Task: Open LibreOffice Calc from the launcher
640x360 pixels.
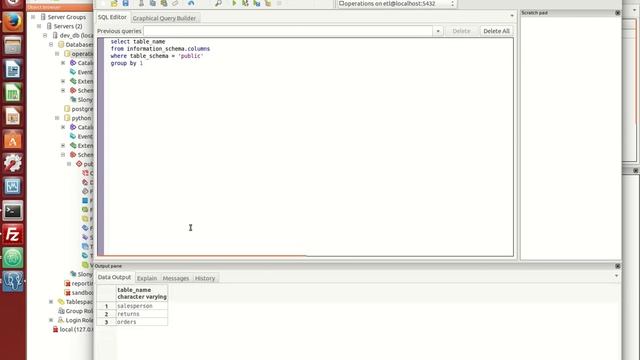Action: (13, 93)
